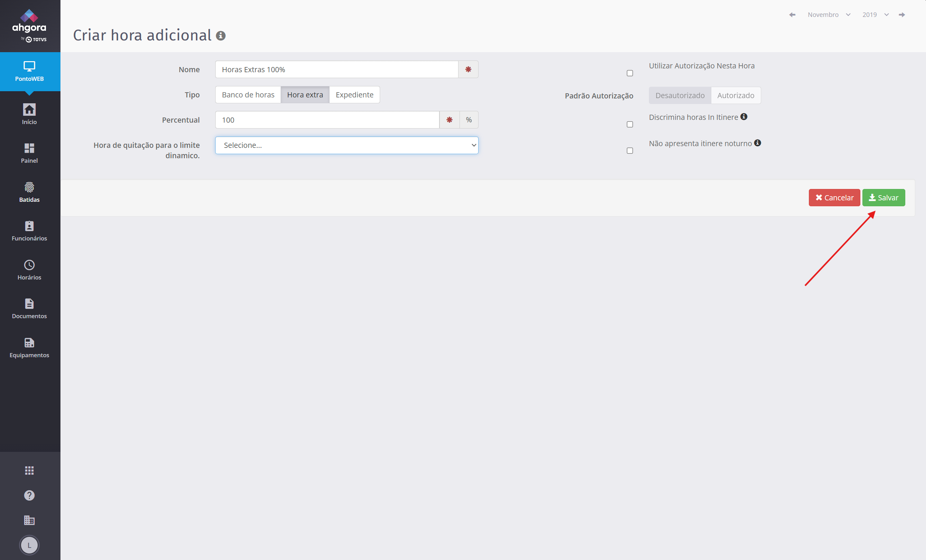926x560 pixels.
Task: Click the green Salvar button
Action: [x=884, y=198]
